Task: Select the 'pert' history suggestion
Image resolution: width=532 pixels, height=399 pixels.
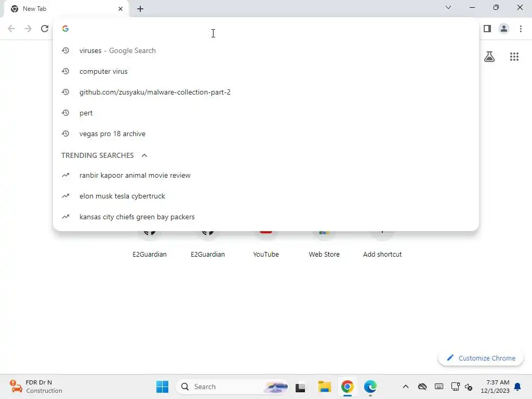Action: coord(266,113)
